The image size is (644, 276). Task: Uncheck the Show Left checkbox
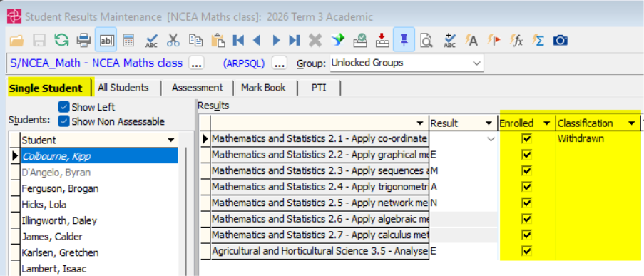click(x=63, y=107)
